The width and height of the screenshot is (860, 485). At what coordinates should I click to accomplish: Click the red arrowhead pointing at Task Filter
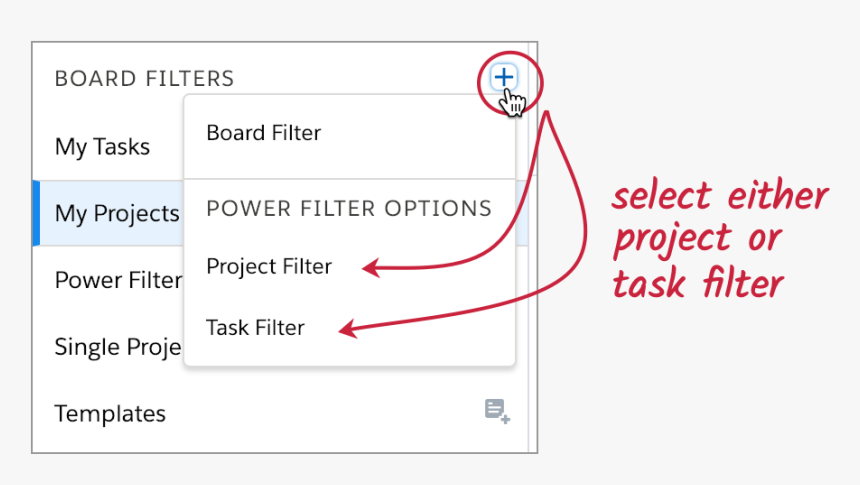[348, 329]
